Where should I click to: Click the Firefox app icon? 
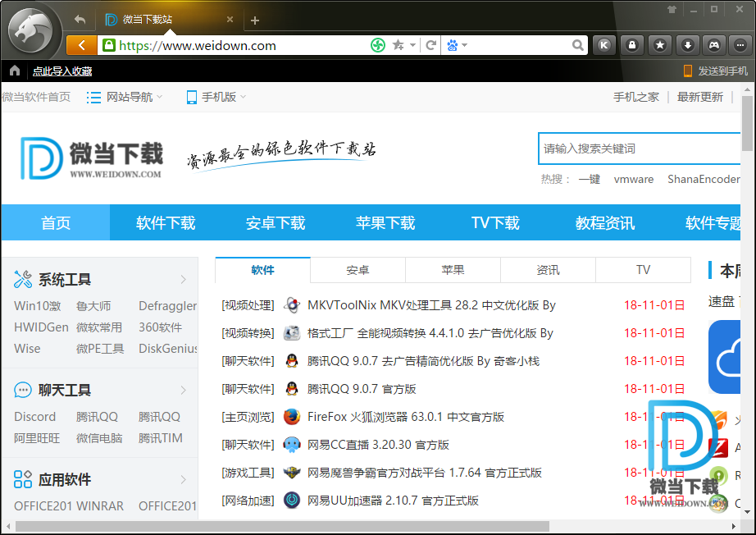coord(292,417)
